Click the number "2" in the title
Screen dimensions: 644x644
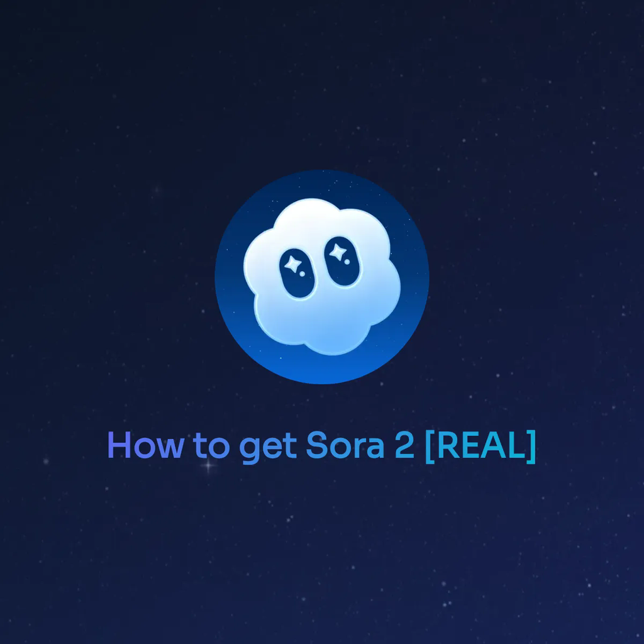click(x=404, y=445)
